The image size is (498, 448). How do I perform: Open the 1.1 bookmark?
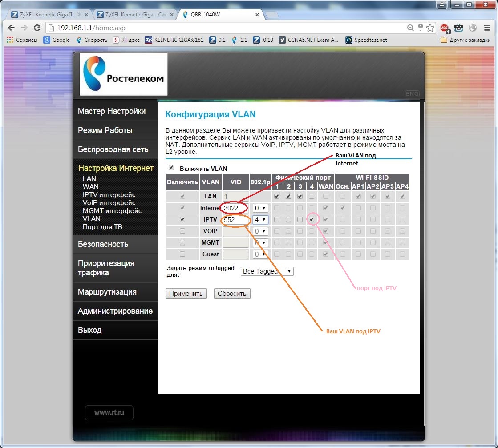[239, 40]
